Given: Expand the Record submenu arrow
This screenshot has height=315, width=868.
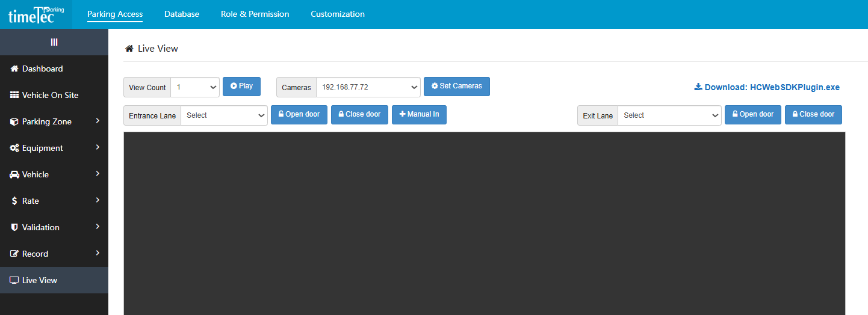Looking at the screenshot, I should coord(98,253).
